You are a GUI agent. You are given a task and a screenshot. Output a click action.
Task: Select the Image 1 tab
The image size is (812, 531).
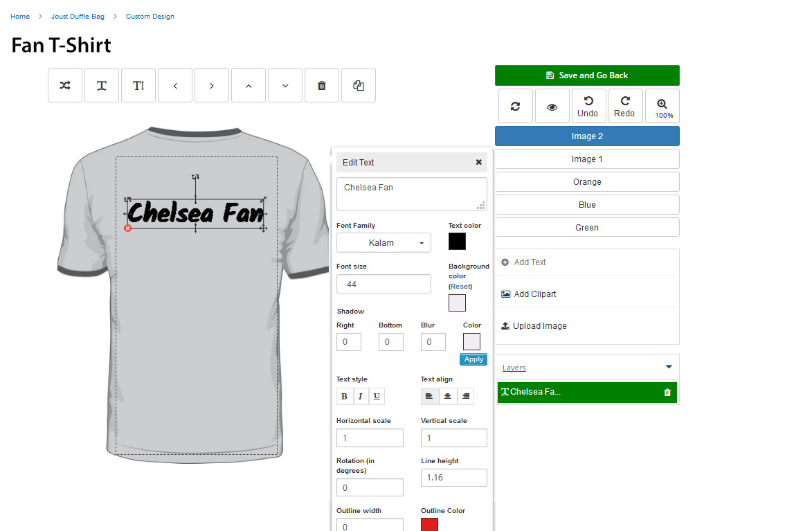pyautogui.click(x=587, y=159)
